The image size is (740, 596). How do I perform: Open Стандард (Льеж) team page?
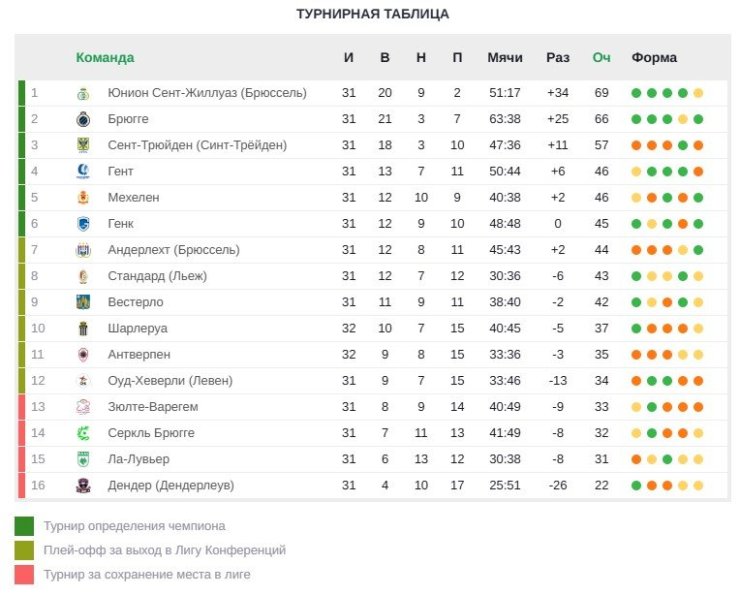tap(157, 276)
